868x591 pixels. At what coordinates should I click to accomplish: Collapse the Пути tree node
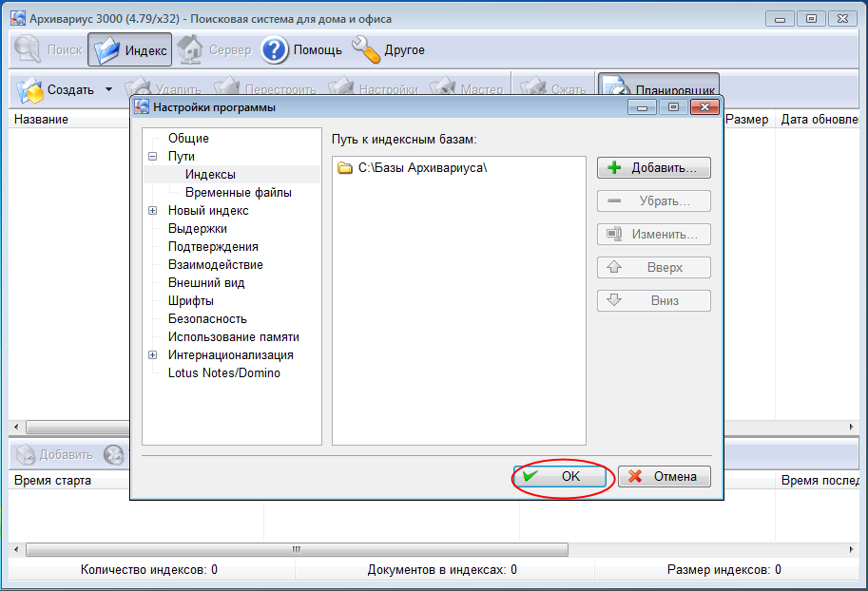coord(153,156)
